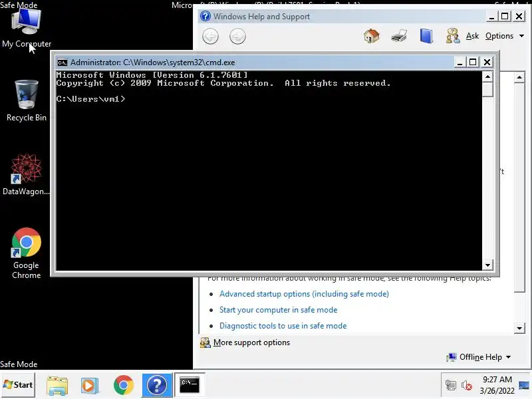Select the DataWagon desktop shortcut
The width and height of the screenshot is (532, 399).
[26, 174]
